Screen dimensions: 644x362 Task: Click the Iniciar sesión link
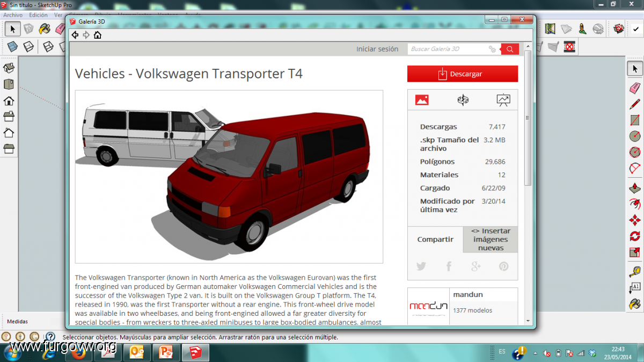tap(377, 49)
